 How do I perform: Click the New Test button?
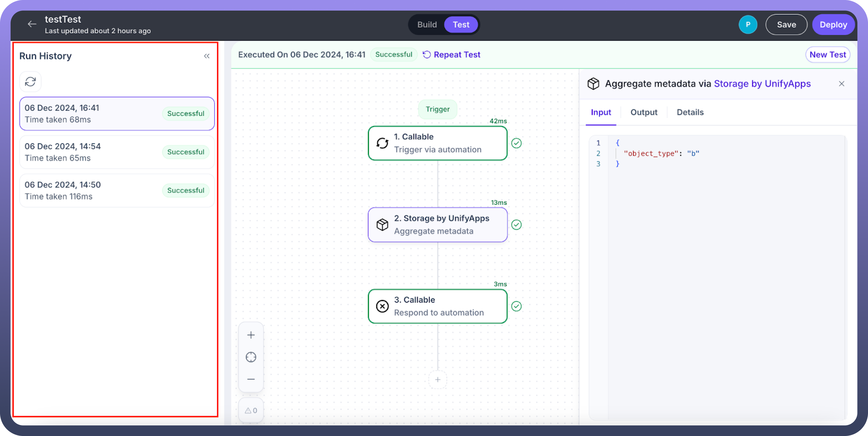(x=827, y=54)
